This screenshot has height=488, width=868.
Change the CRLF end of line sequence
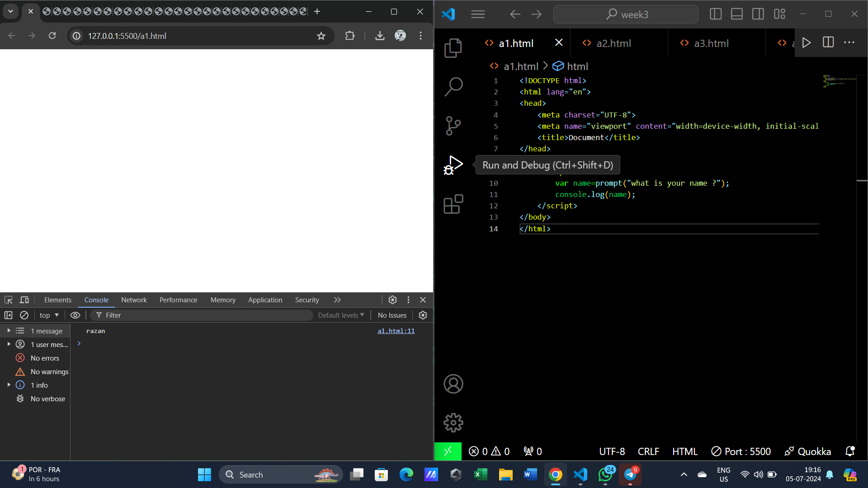pos(648,451)
